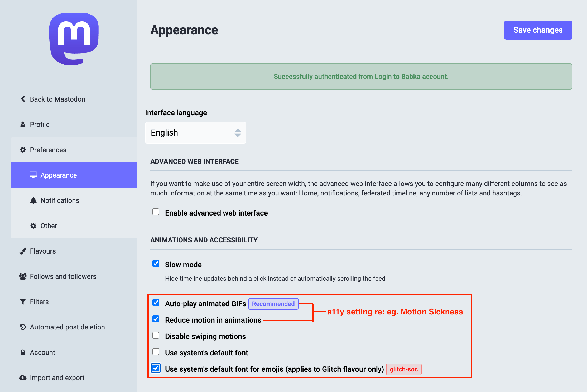
Task: Click the Mastodon logo
Action: [74, 39]
